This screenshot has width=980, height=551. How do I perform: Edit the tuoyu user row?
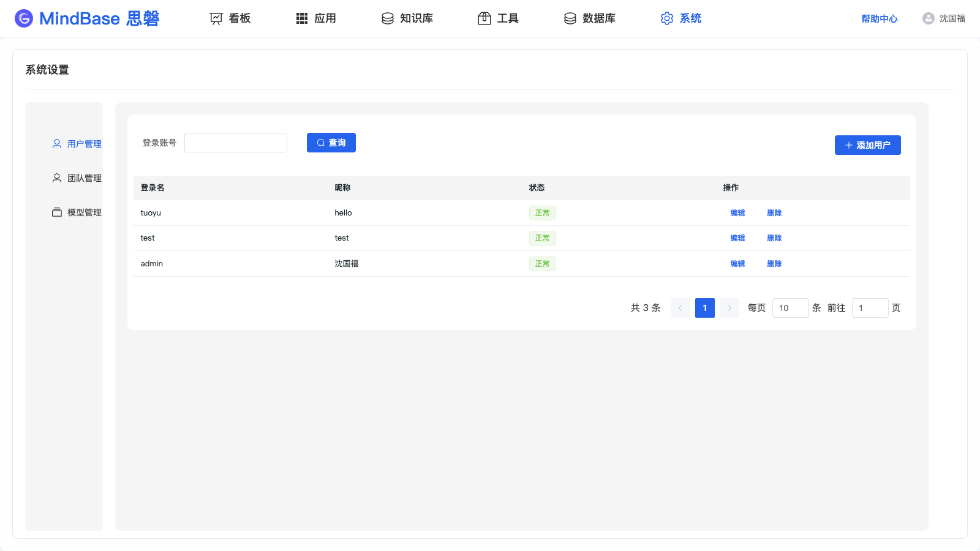(x=737, y=213)
